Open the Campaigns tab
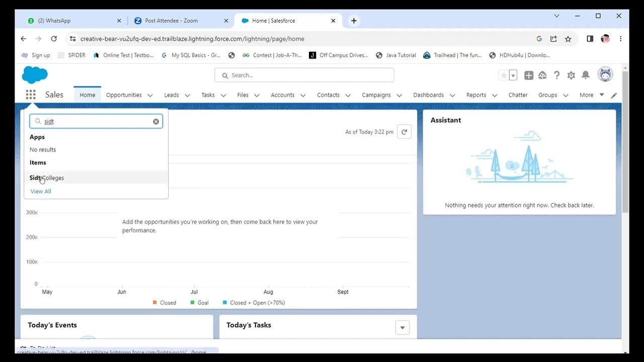Screen dimensions: 644x362 tap(376, 95)
